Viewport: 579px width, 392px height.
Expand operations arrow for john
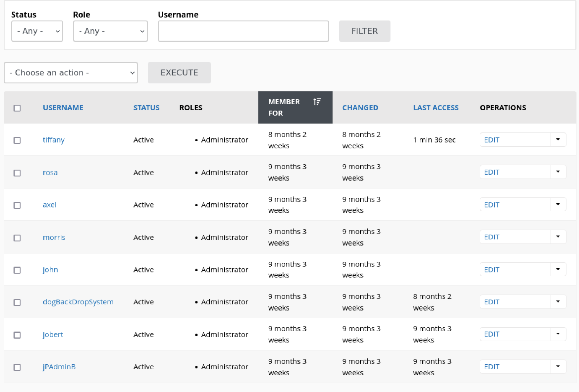coord(558,269)
